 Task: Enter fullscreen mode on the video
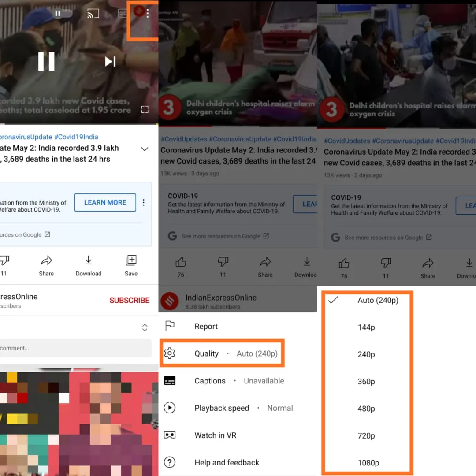pyautogui.click(x=145, y=109)
